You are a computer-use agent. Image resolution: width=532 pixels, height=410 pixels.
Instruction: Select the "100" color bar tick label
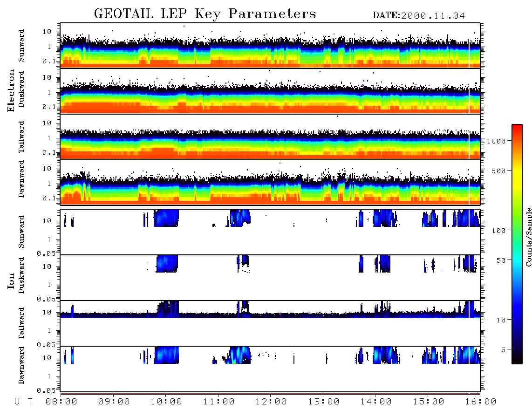point(498,231)
